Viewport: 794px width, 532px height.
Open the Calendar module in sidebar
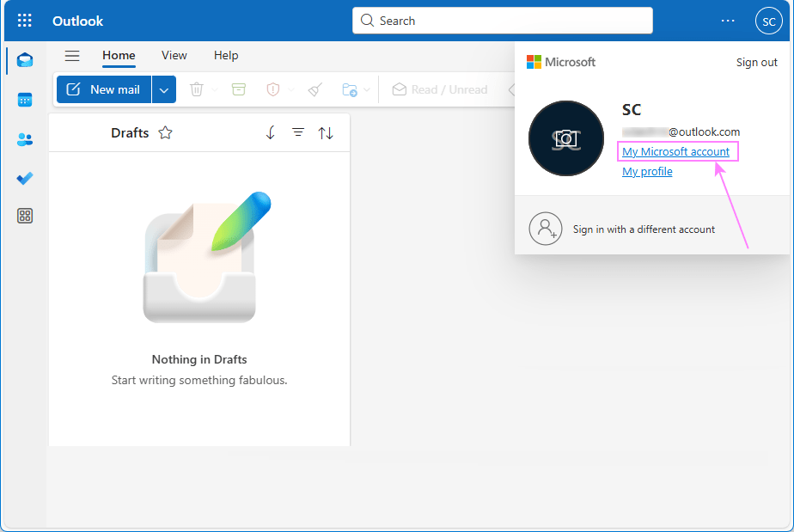25,100
